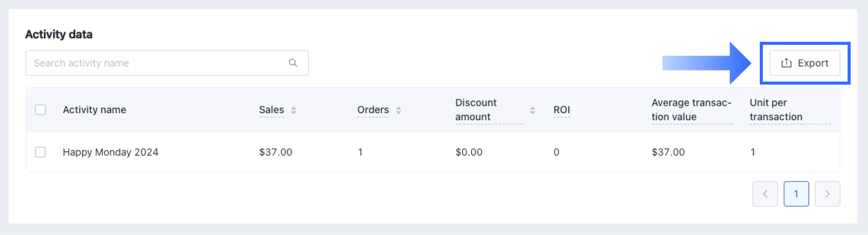Click the ROI column header
This screenshot has width=868, height=235.
[562, 110]
